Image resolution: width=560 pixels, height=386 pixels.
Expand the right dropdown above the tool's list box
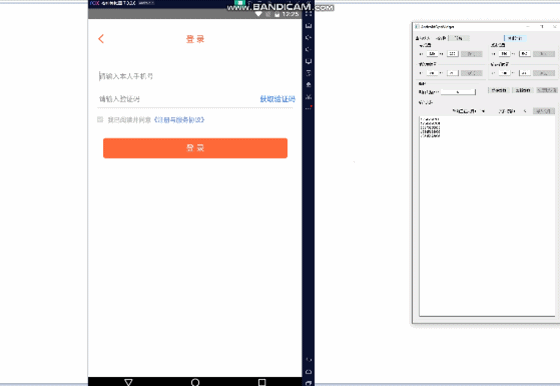512,111
